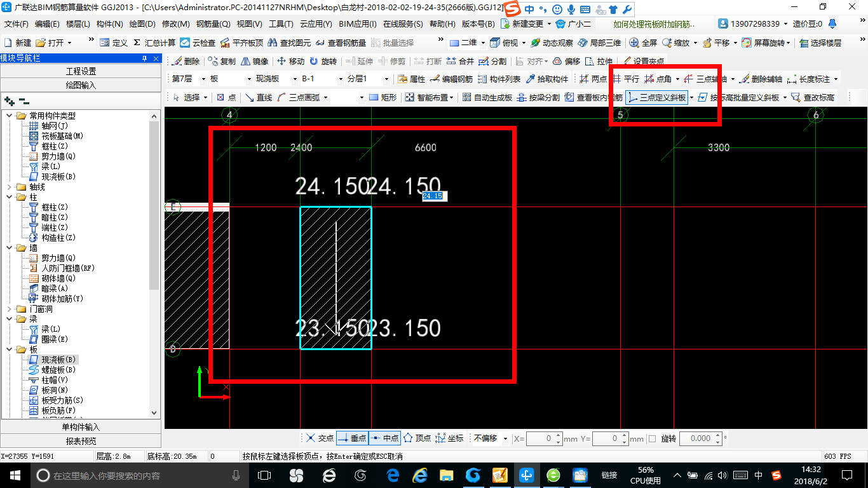Click the 平齐板顶 align-to-slab-top tool
This screenshot has width=868, height=488.
click(x=241, y=43)
